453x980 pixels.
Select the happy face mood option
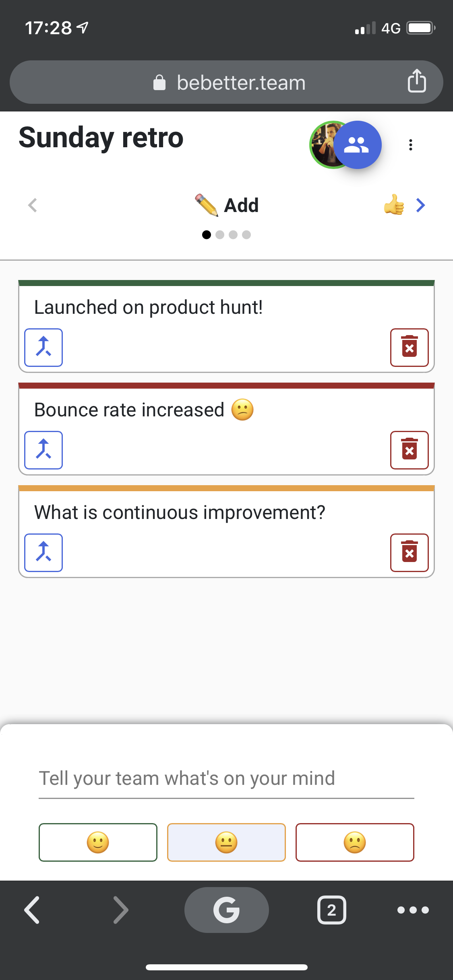(98, 842)
